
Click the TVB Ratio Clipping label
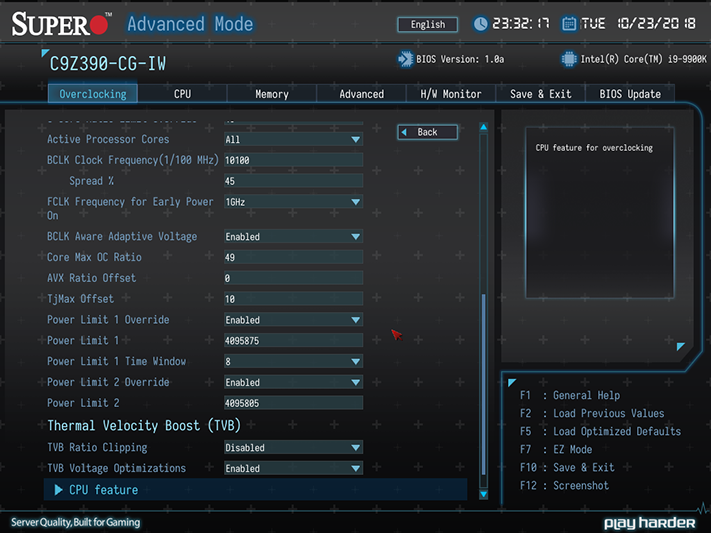[97, 448]
